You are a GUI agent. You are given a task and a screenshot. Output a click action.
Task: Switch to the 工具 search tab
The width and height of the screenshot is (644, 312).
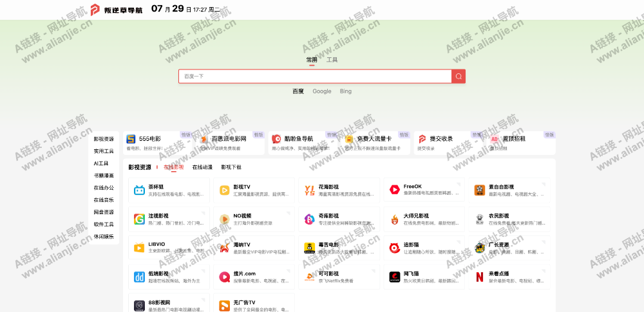tap(332, 60)
